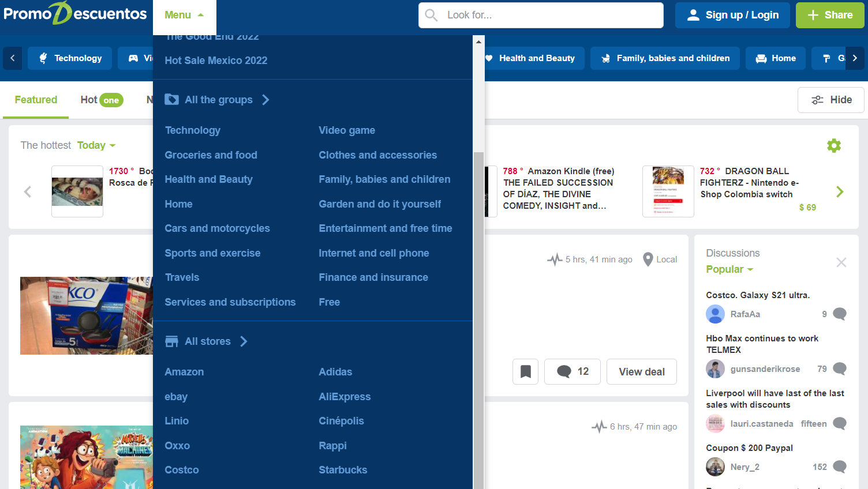Open Sports and exercise group
Viewport: 868px width, 489px height.
(212, 253)
